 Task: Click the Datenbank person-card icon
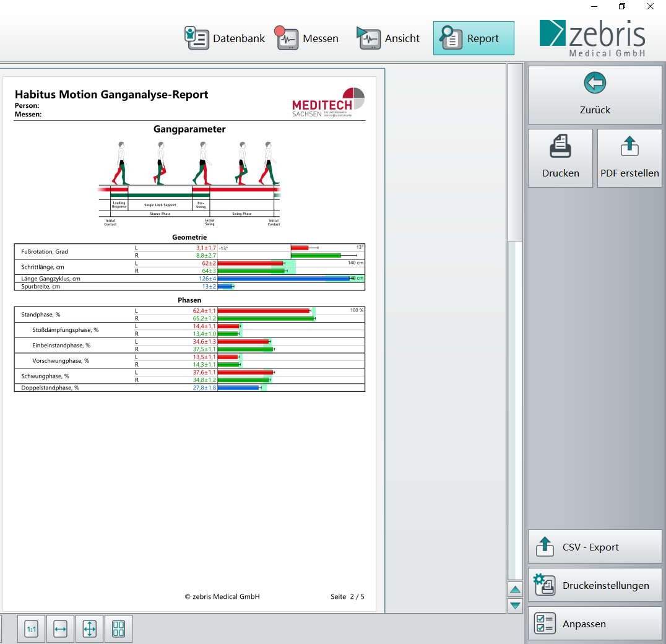196,38
